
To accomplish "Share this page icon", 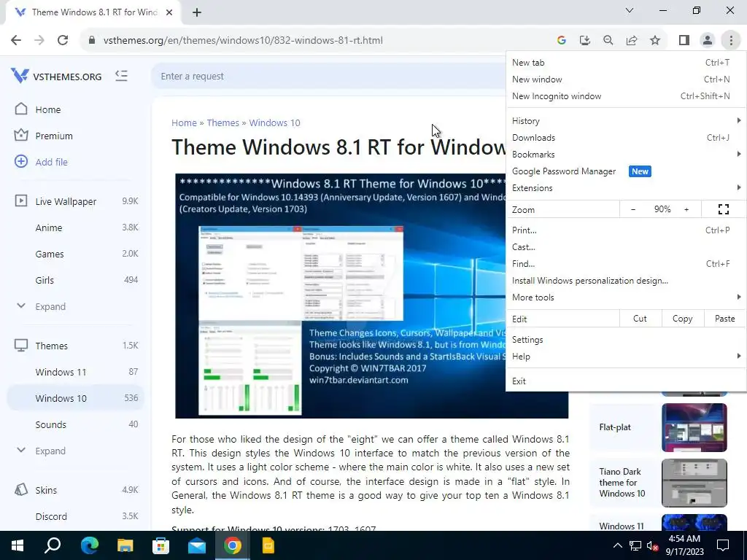I will pyautogui.click(x=632, y=41).
